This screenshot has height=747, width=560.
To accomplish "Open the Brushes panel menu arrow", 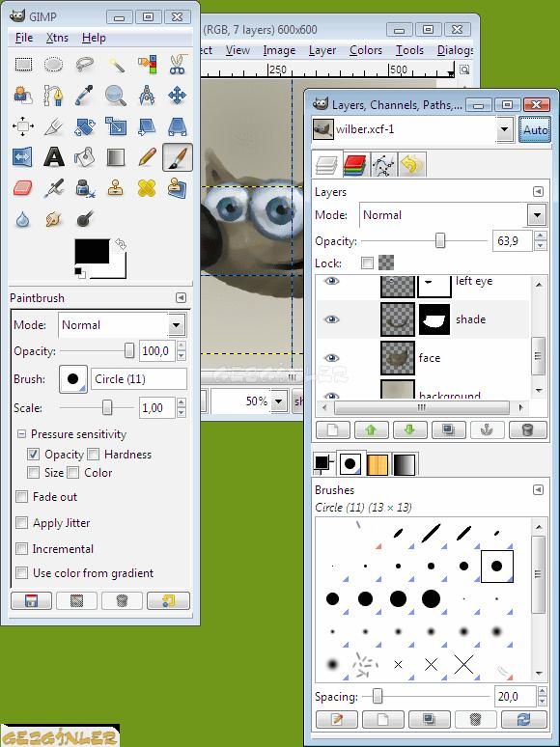I will [x=538, y=489].
